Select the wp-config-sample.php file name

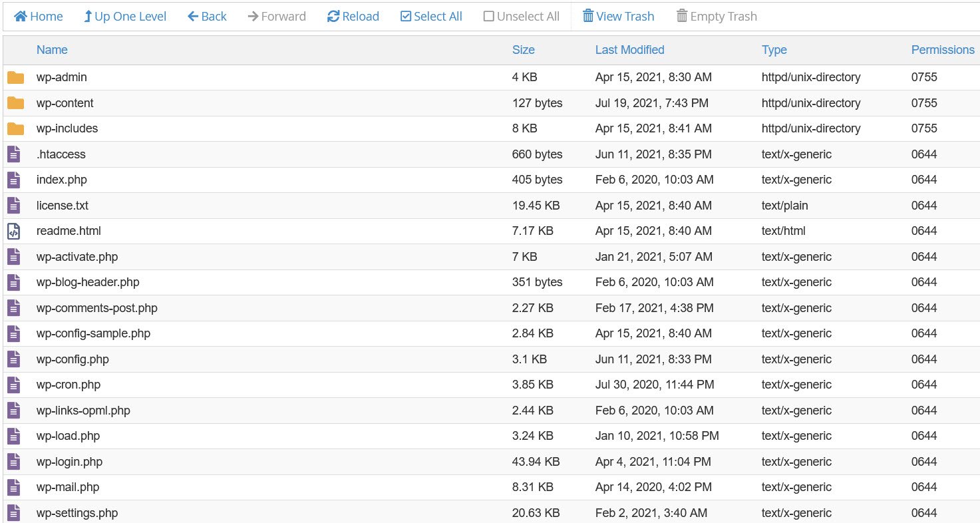pos(94,333)
